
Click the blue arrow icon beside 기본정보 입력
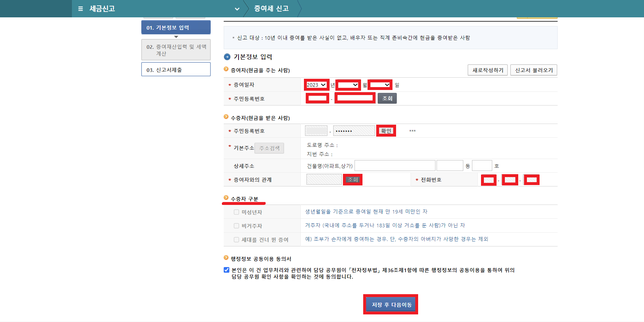(227, 57)
